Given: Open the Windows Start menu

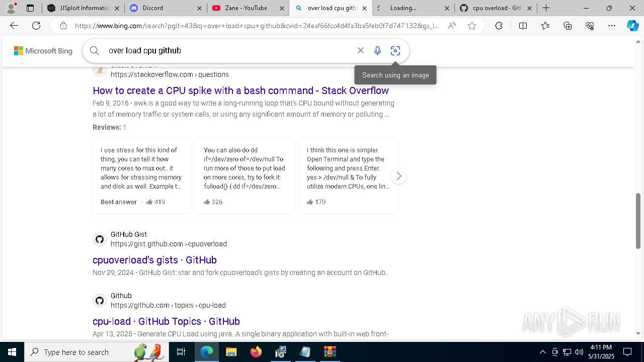Looking at the screenshot, I should [x=12, y=352].
